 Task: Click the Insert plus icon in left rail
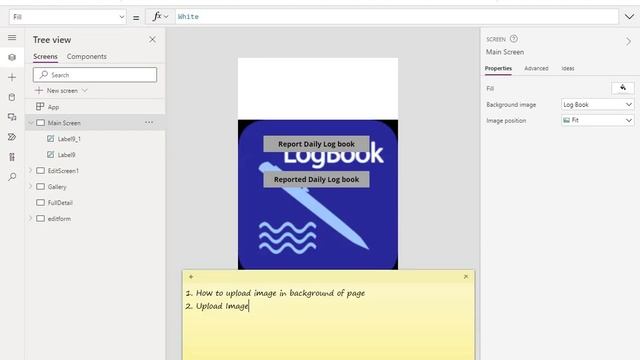(x=12, y=77)
